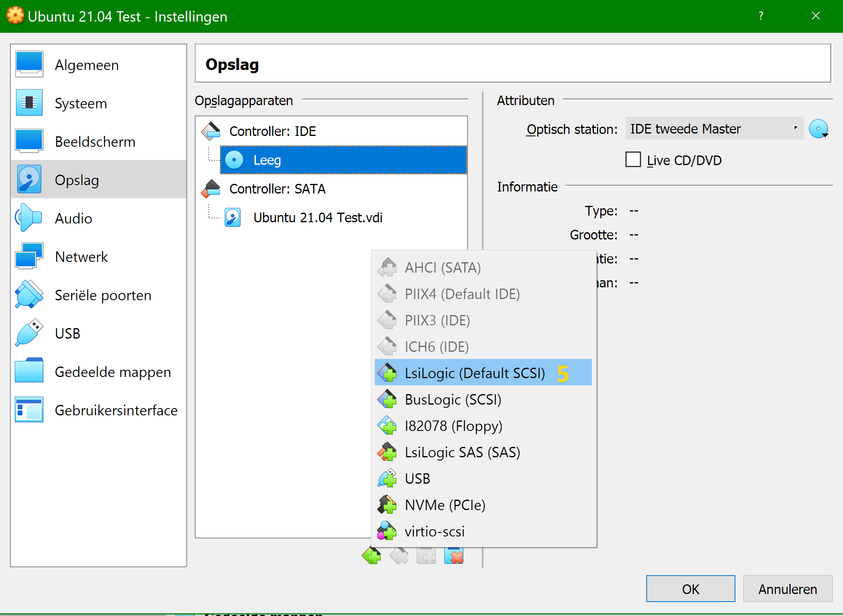This screenshot has width=843, height=616.
Task: Select the Controller: SATA tree node
Action: click(277, 189)
